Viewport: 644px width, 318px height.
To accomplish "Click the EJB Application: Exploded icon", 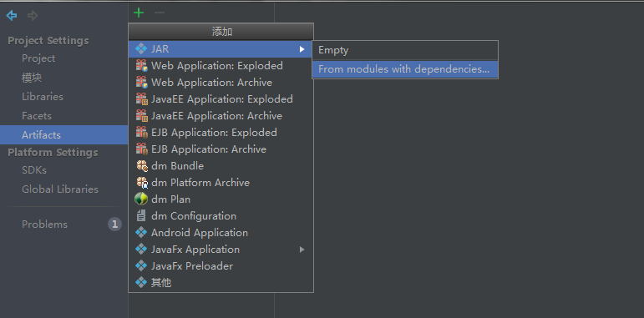I will 141,133.
